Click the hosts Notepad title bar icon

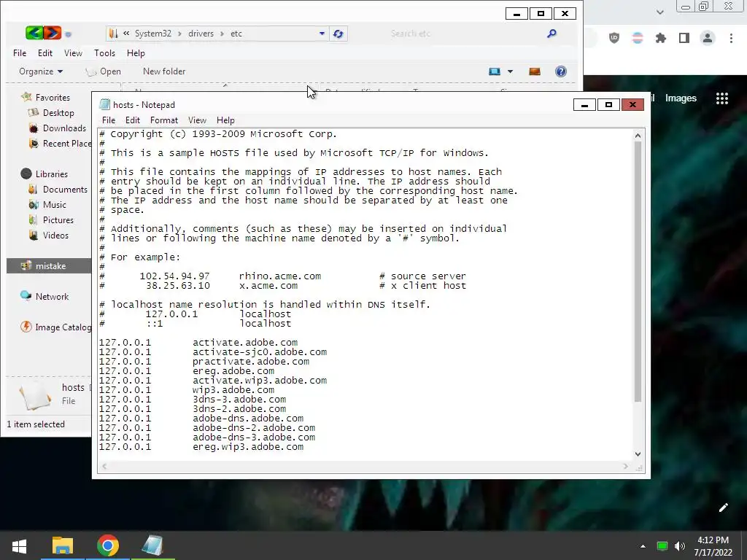pos(104,105)
